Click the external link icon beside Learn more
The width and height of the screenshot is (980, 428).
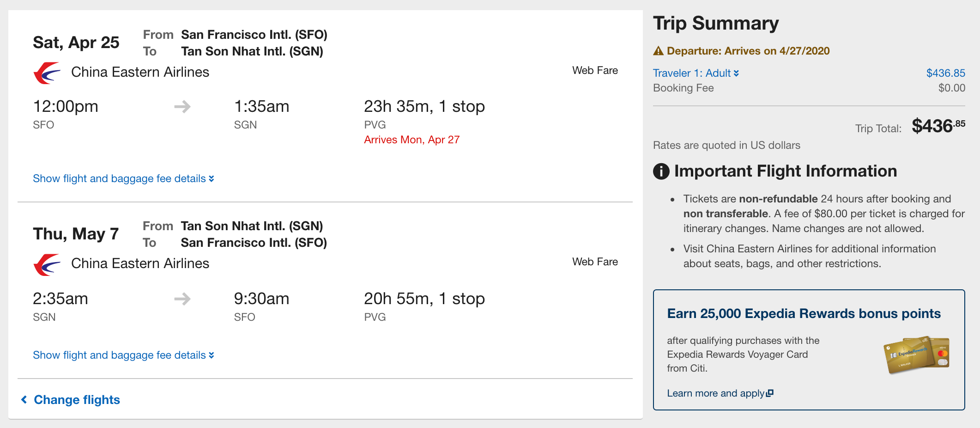[x=770, y=393]
